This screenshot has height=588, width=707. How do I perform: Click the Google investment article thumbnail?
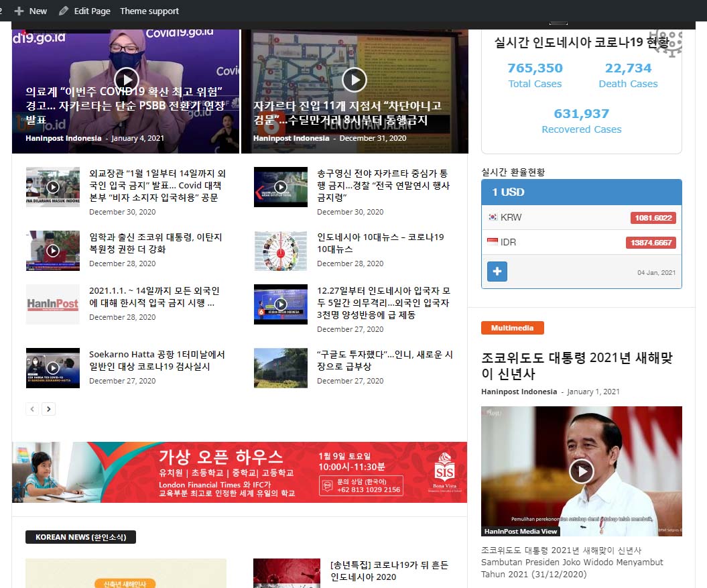[280, 367]
